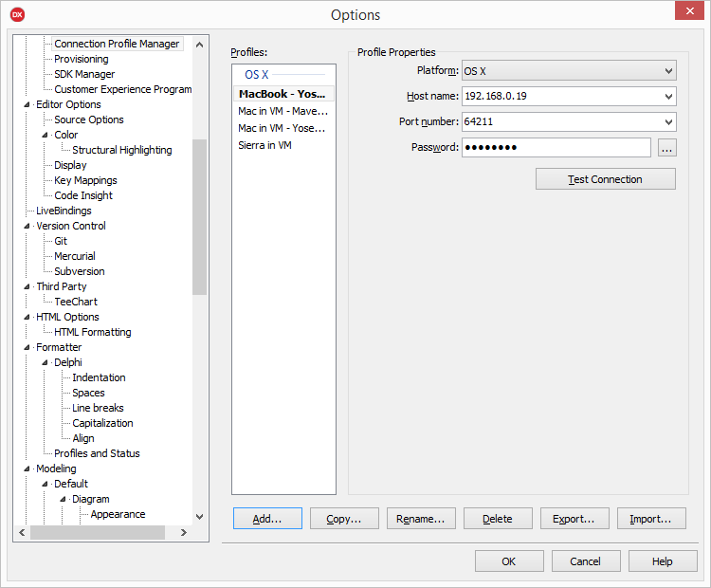Select the Sierra in VM profile

pyautogui.click(x=283, y=146)
